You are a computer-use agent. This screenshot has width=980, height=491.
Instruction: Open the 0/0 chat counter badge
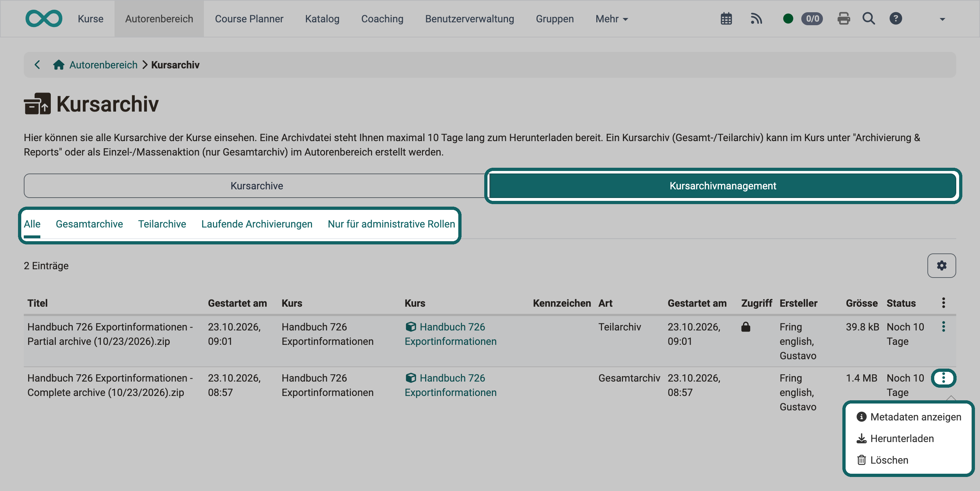812,19
